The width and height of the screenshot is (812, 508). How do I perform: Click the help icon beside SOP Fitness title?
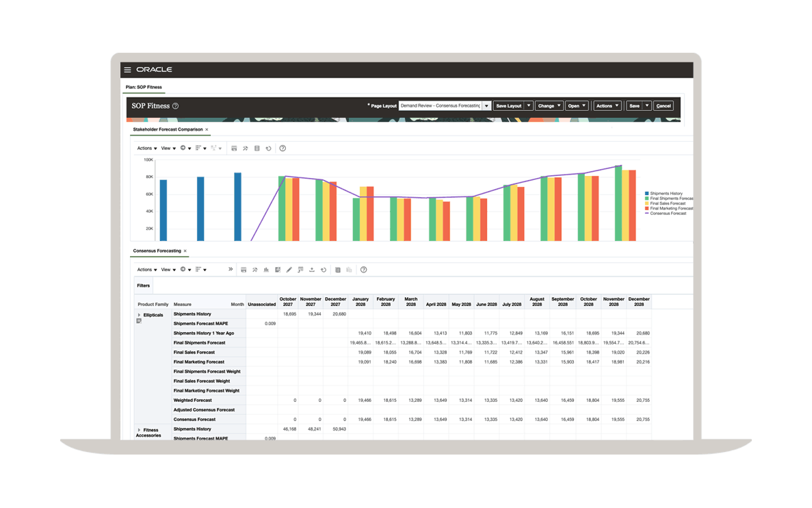[175, 106]
